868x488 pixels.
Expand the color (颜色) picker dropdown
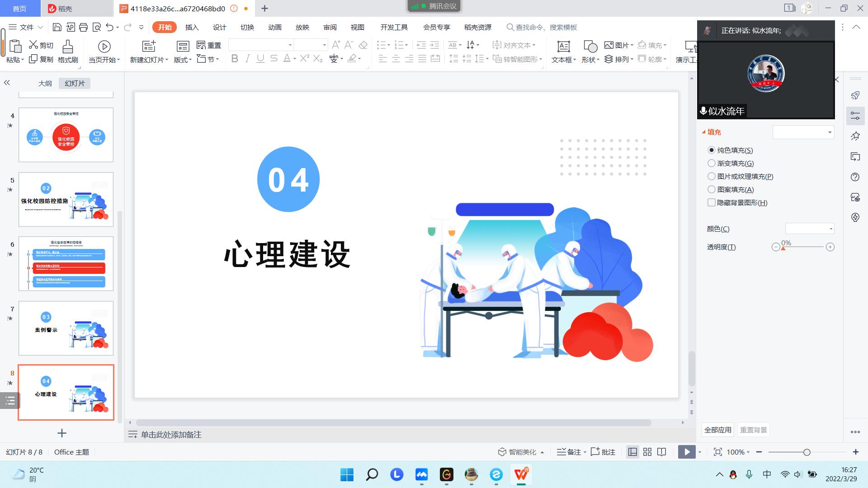(830, 229)
